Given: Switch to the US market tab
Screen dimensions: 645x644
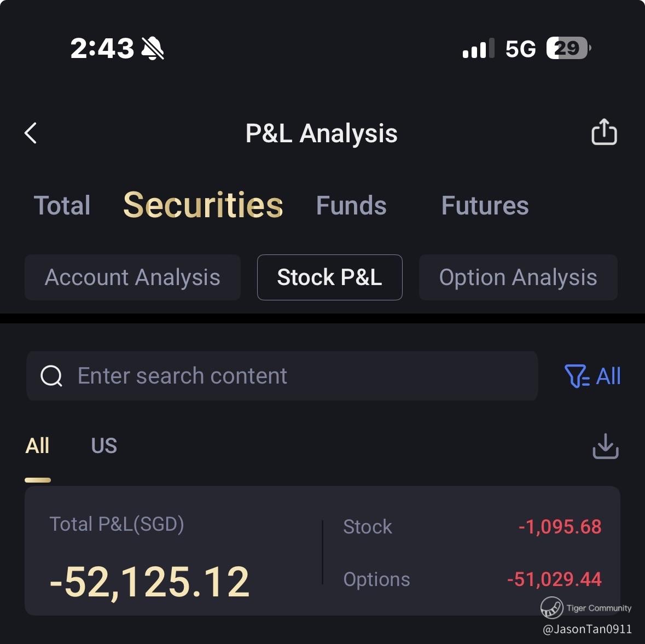Looking at the screenshot, I should (x=104, y=445).
